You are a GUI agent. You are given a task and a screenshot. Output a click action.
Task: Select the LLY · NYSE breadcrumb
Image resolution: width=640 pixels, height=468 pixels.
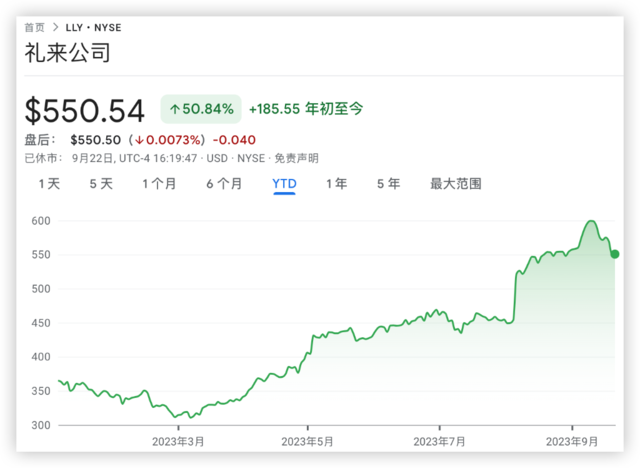(x=93, y=27)
